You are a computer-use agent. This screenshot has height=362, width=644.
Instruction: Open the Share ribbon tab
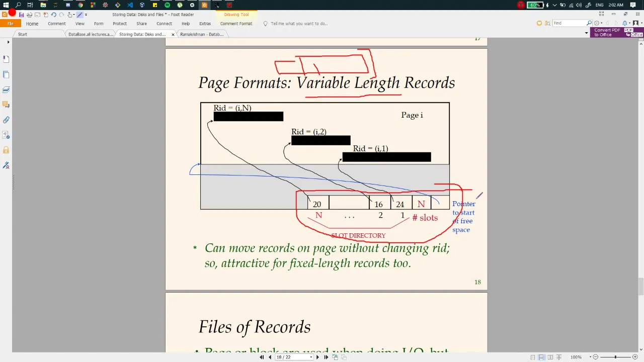[x=141, y=24]
